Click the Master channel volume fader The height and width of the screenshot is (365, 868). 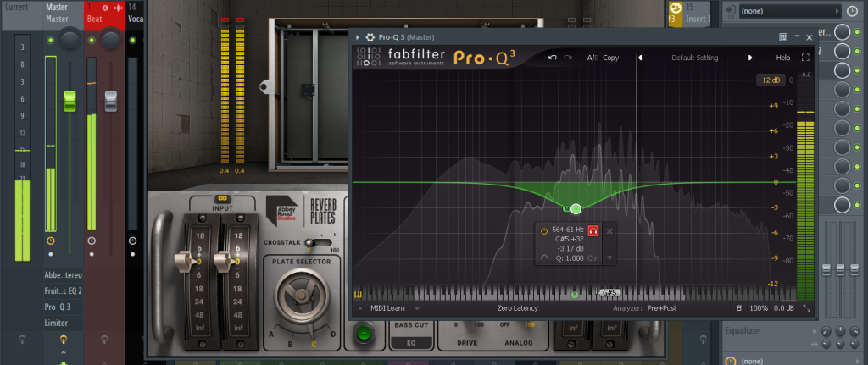(x=70, y=102)
